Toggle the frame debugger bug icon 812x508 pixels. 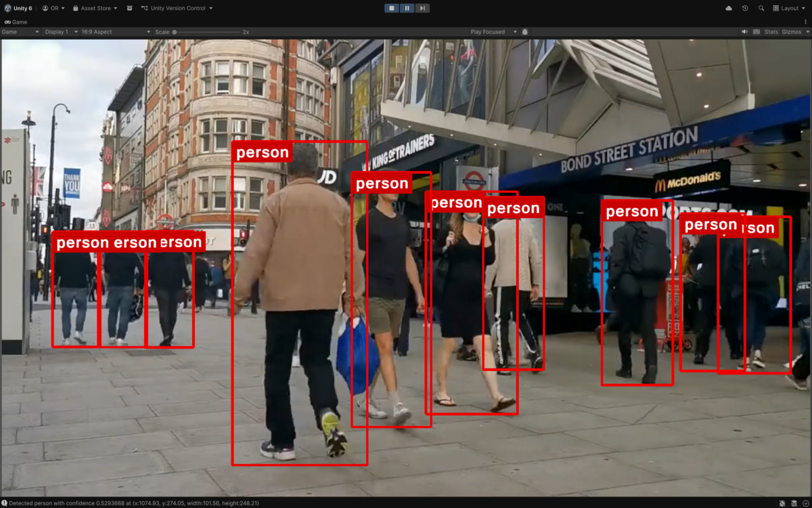pos(525,32)
